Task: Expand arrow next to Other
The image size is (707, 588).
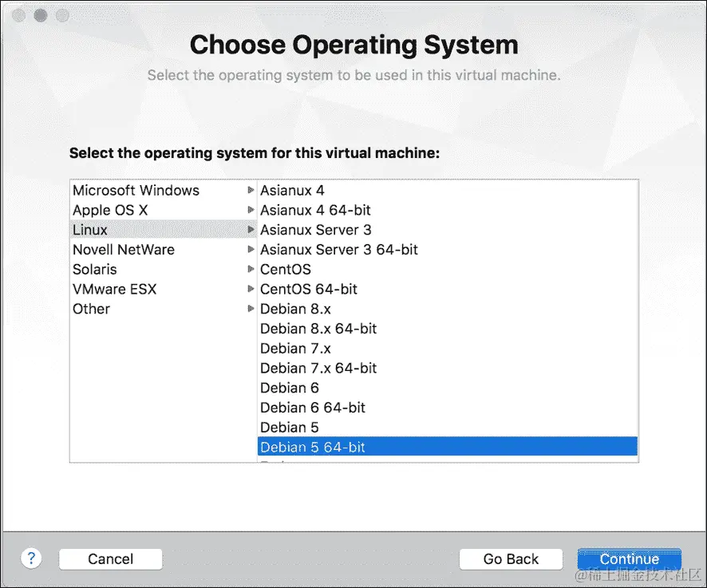Action: [x=251, y=309]
